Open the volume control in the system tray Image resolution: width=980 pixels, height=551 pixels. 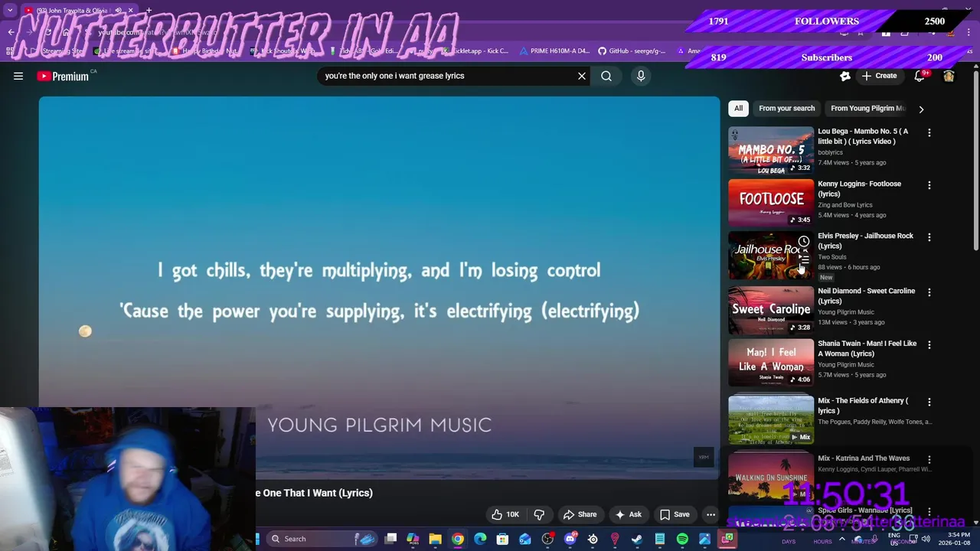coord(926,539)
